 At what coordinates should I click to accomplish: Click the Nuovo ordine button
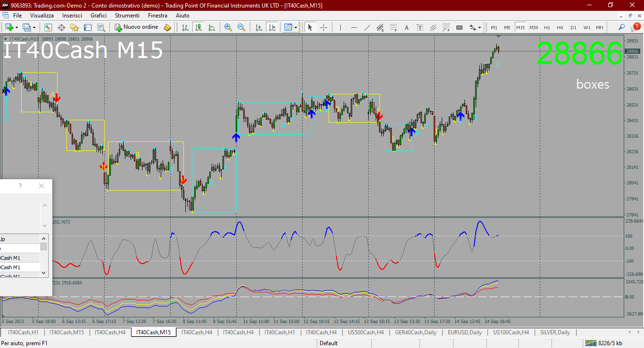[137, 27]
